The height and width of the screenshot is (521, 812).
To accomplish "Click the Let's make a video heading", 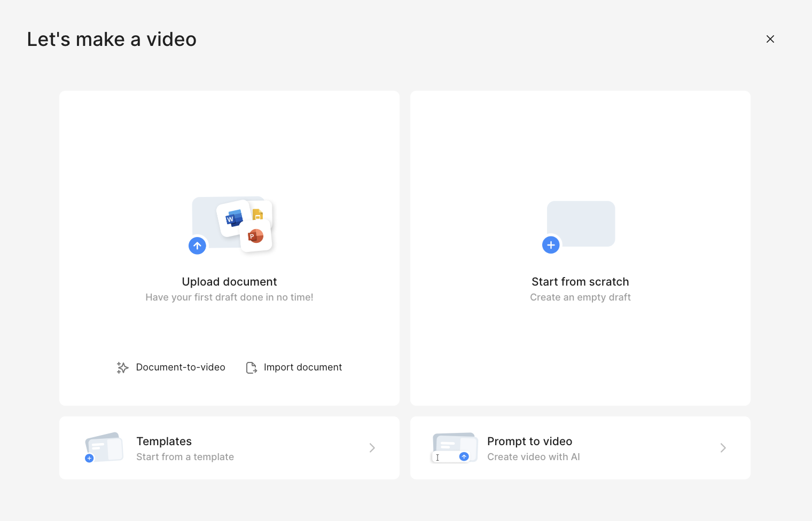I will click(x=112, y=40).
